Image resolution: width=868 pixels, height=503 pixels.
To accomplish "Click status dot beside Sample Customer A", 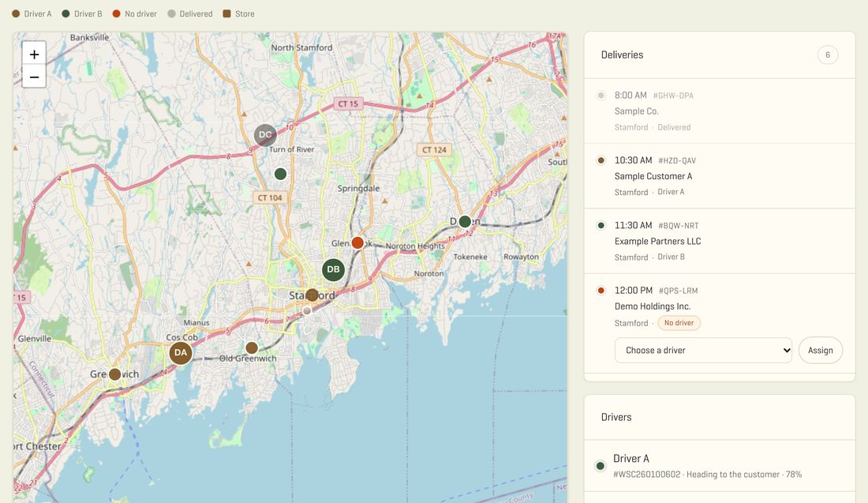I will (600, 160).
